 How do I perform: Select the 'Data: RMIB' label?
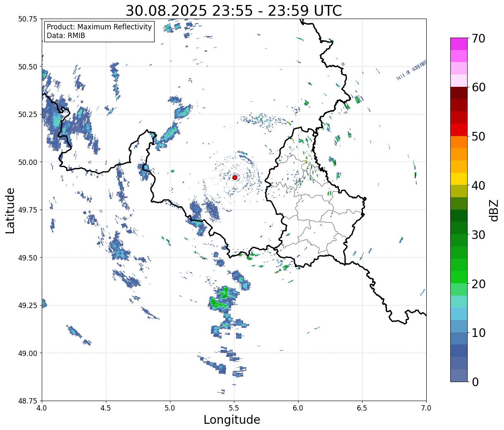point(66,36)
